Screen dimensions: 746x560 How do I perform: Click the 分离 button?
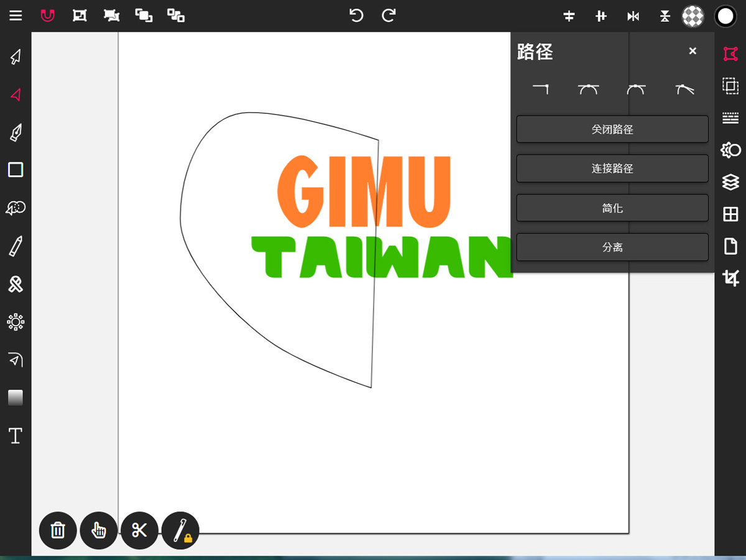pyautogui.click(x=612, y=247)
